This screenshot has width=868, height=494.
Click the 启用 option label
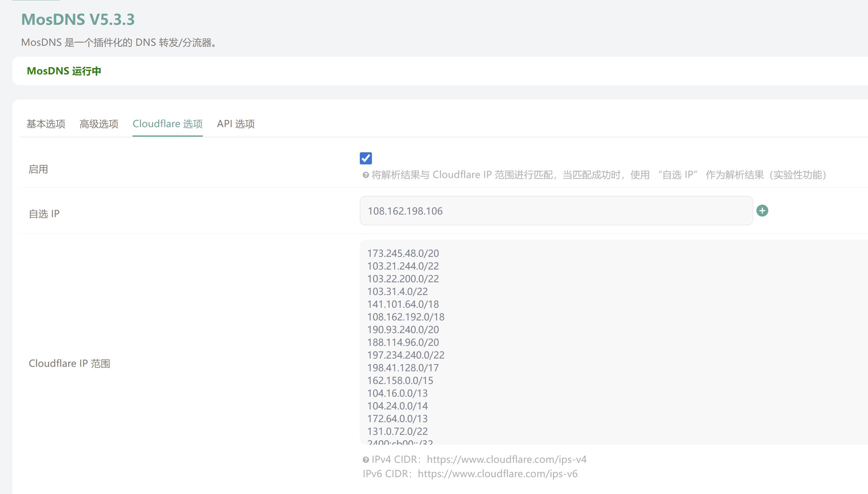tap(38, 169)
